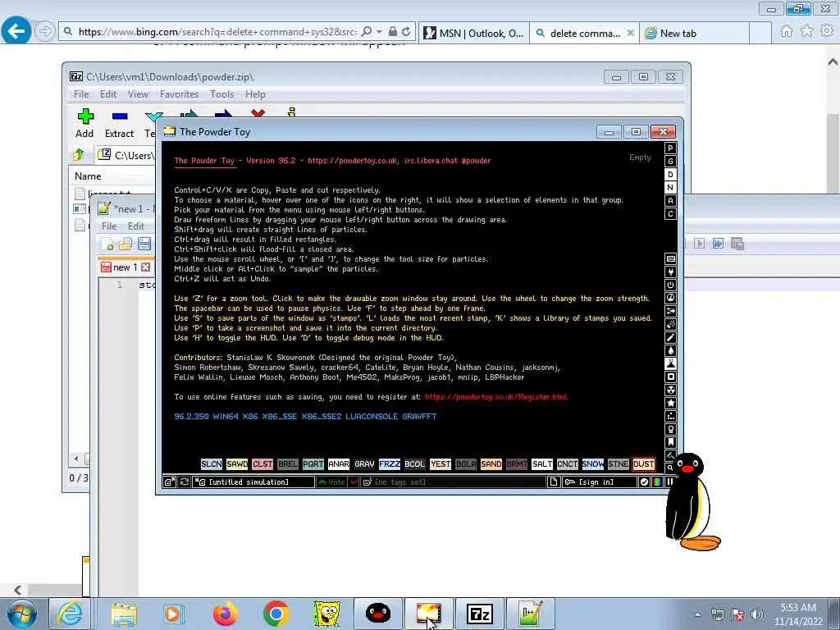Open the Walls element menu in Powder Toy
Screen dimensions: 840x630
coord(670,258)
